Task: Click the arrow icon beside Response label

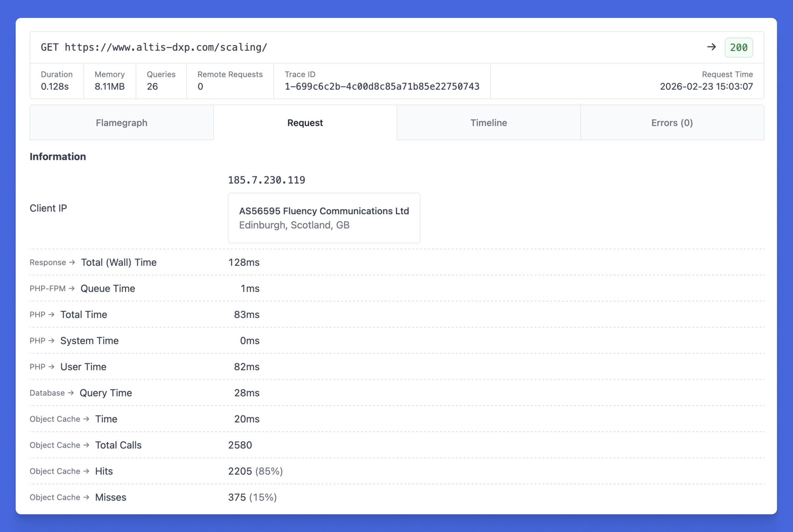Action: [x=72, y=262]
